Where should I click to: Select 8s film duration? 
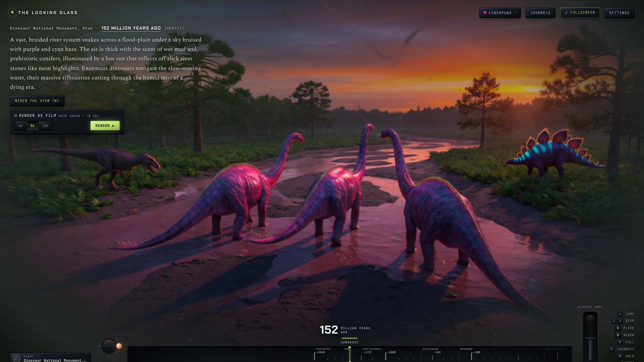coord(33,126)
